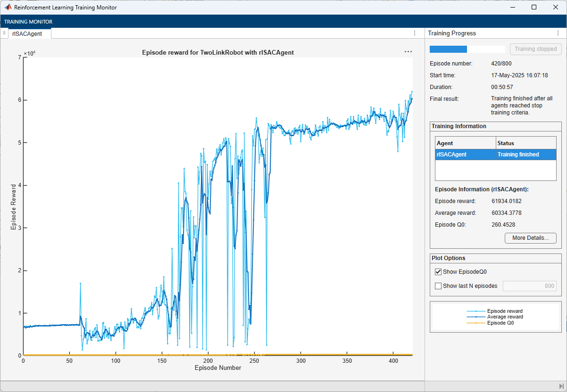The image size is (567, 392).
Task: Click the document tab list grip icon
Action: coord(4,33)
